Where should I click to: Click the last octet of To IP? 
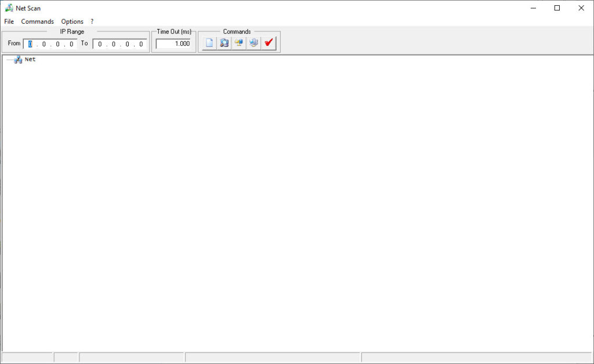pos(141,44)
